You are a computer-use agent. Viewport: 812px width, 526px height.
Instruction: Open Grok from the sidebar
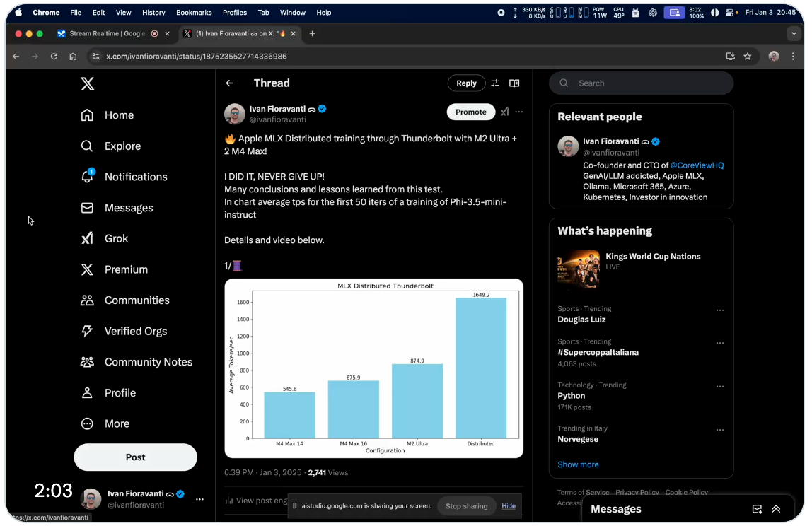104,238
